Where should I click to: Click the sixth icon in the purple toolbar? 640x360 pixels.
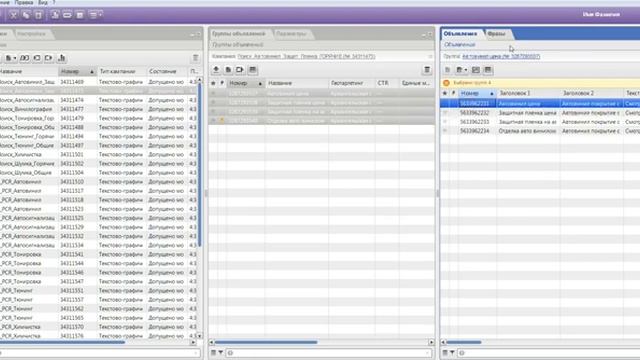(80, 15)
